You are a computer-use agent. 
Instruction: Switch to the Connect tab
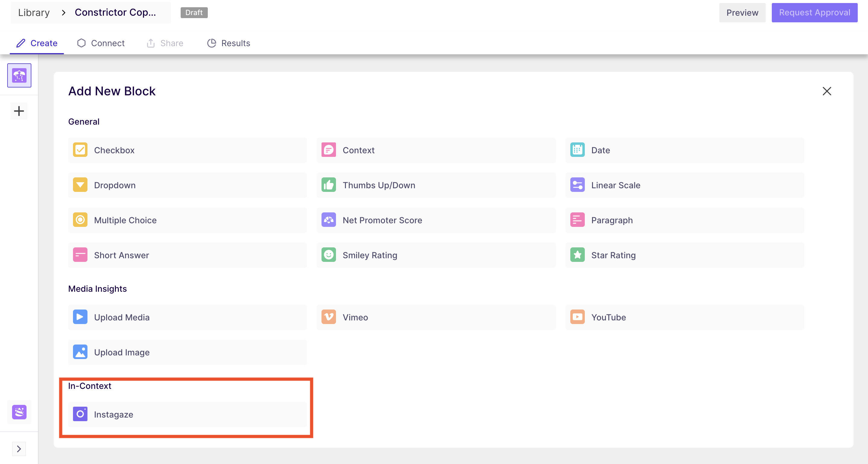tap(101, 43)
